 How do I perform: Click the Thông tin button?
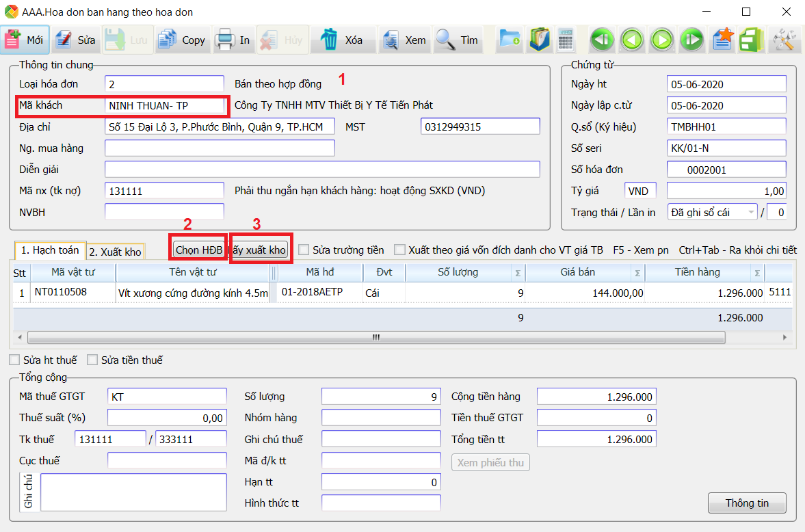pyautogui.click(x=747, y=503)
